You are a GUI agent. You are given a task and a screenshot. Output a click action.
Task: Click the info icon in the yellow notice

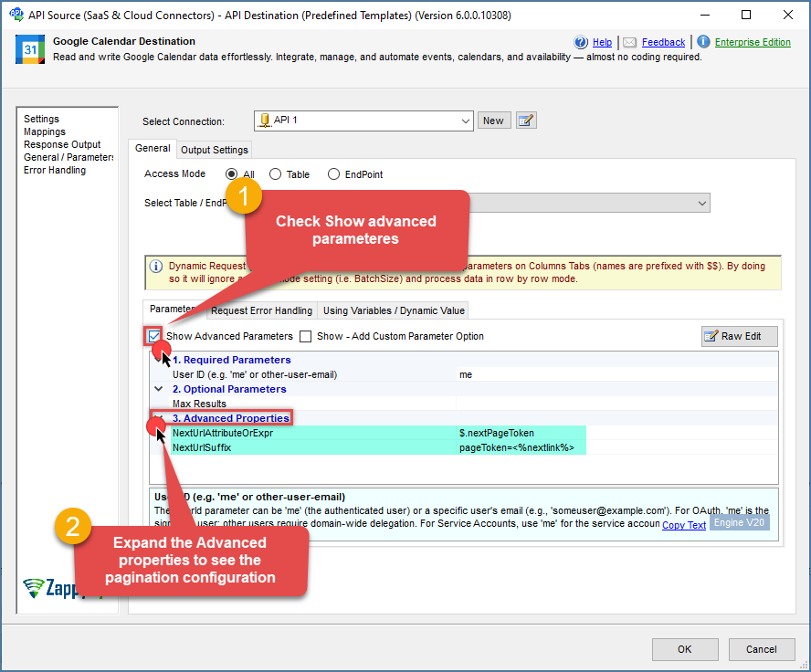click(x=154, y=266)
